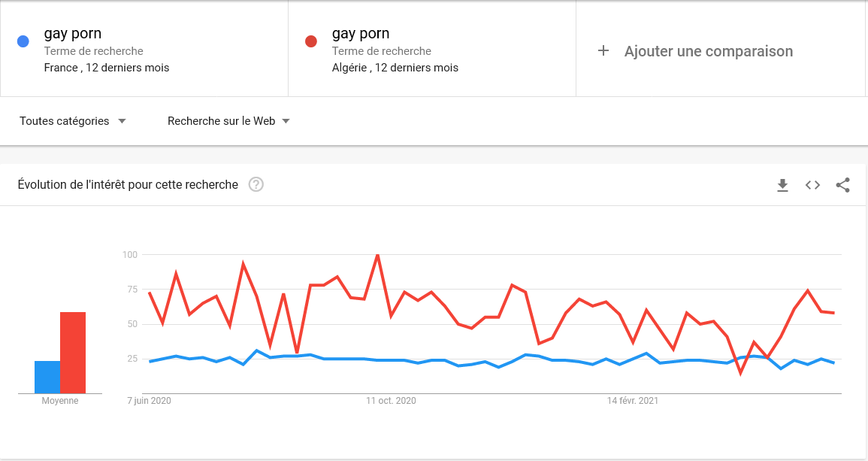
Task: Open the embed code icon
Action: point(812,185)
